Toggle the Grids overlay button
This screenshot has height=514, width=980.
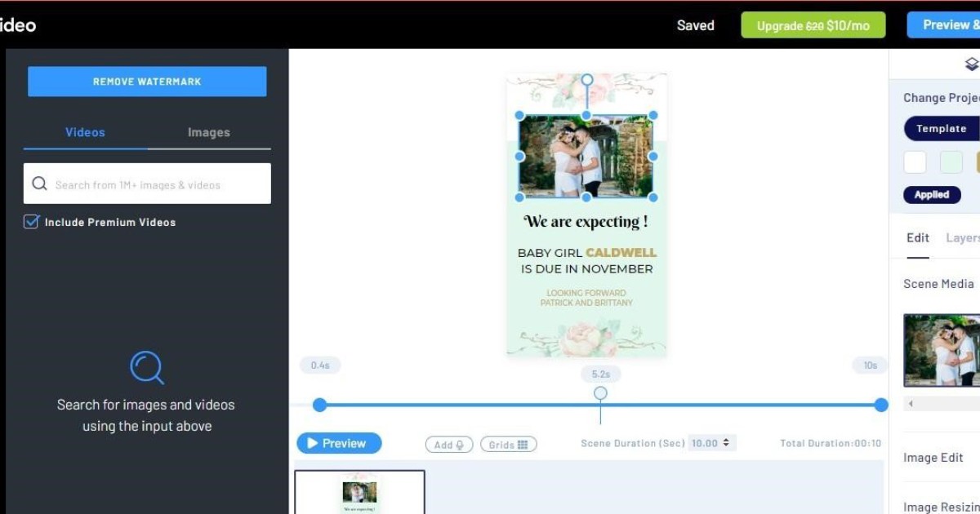508,445
